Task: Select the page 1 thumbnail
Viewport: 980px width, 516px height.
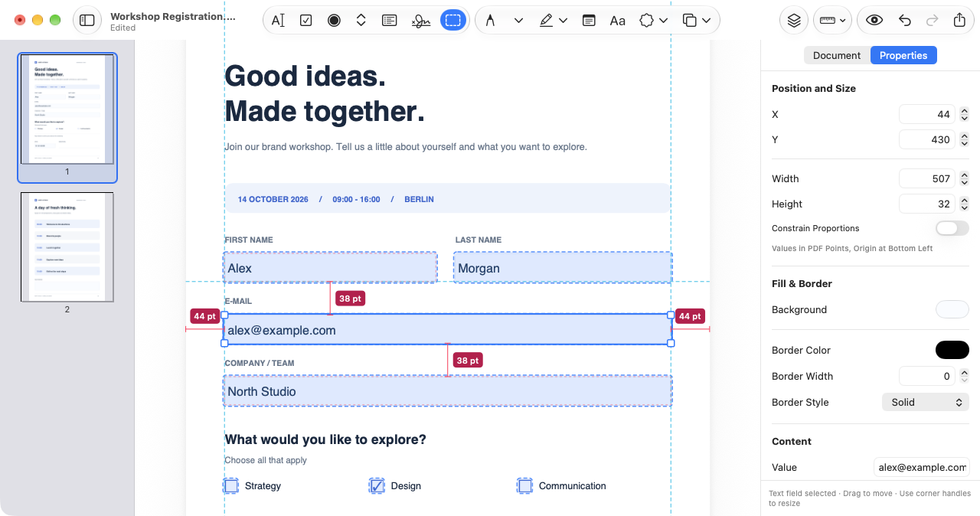Action: coord(67,109)
